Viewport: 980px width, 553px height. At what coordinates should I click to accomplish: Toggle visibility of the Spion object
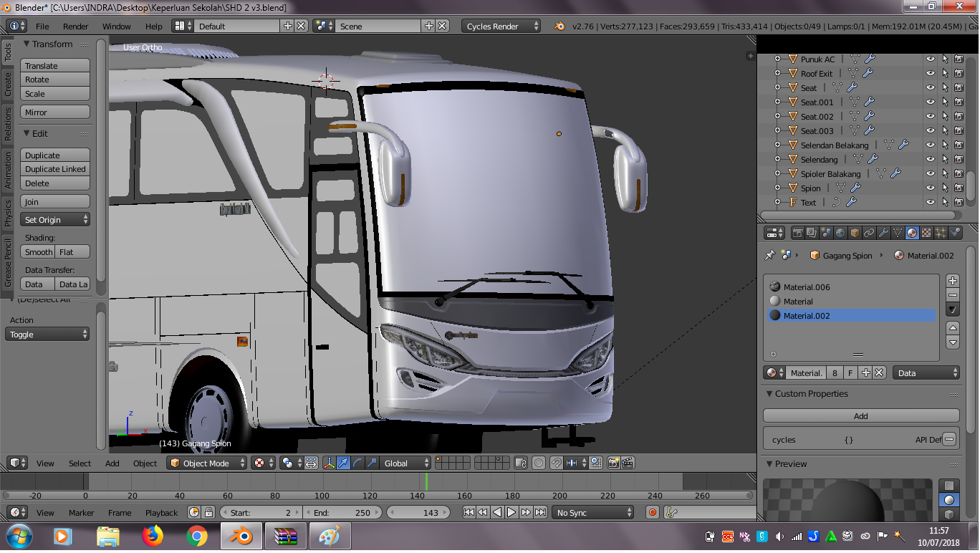(930, 188)
